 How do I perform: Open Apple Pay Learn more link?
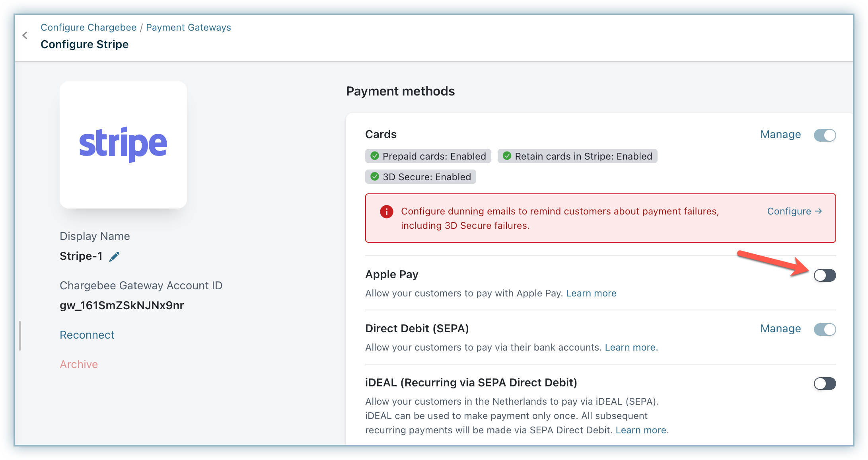[x=591, y=293]
